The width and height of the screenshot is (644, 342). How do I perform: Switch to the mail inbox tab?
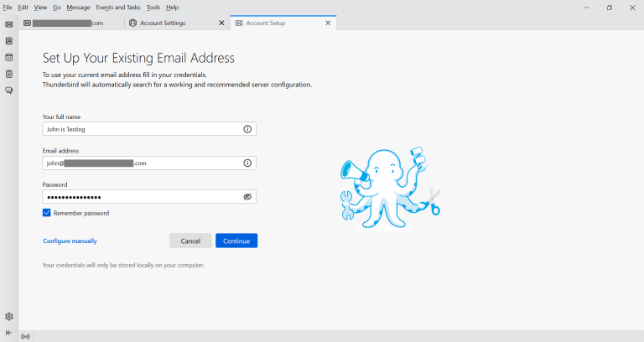click(72, 23)
